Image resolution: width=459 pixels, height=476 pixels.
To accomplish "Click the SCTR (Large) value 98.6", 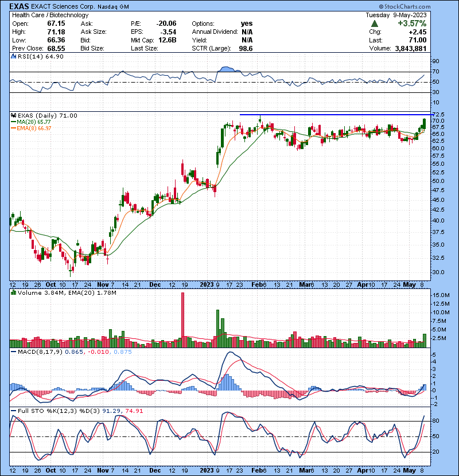I will tap(246, 49).
